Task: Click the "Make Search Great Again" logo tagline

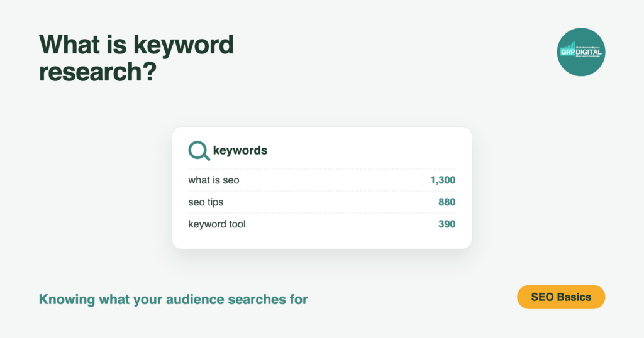Action: pos(588,56)
